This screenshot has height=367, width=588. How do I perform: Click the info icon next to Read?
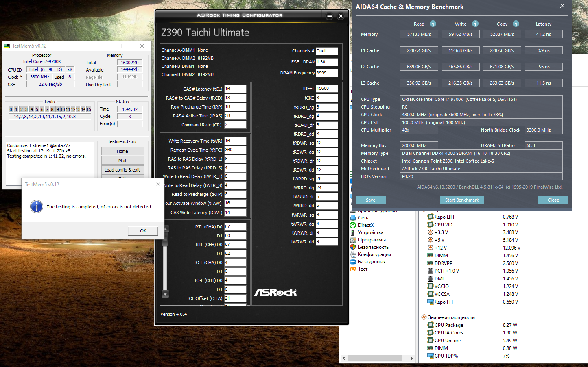[x=433, y=24]
